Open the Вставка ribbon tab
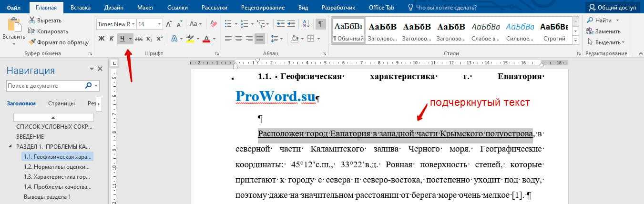The image size is (644, 204). coord(81,8)
